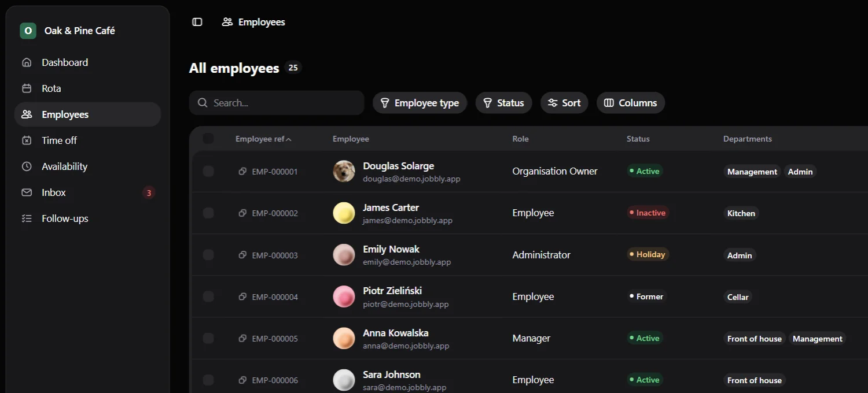Click the Cellar department tag
The height and width of the screenshot is (393, 868).
coord(738,297)
